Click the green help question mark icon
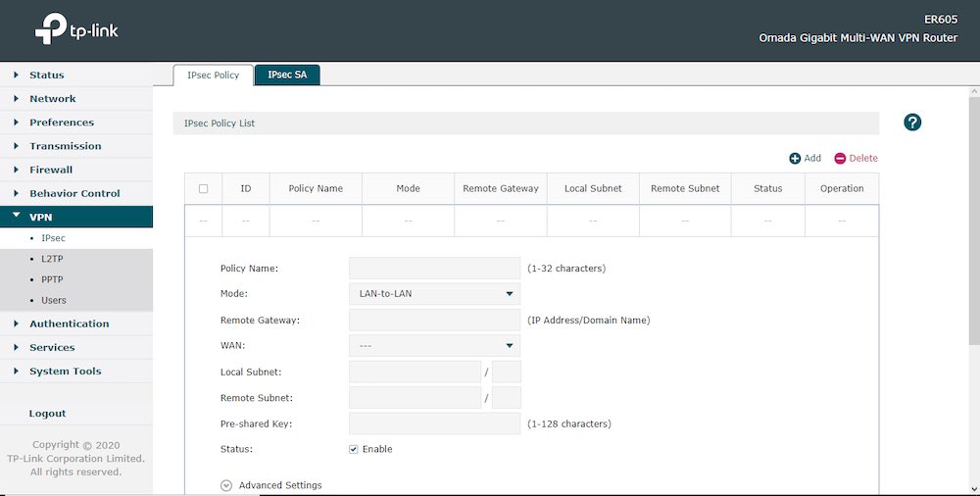 point(912,123)
